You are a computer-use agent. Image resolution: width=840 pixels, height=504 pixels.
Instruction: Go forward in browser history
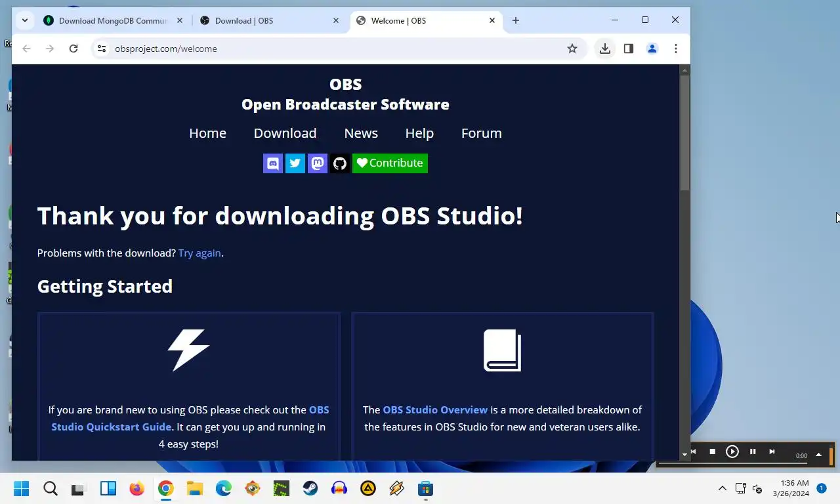[50, 49]
